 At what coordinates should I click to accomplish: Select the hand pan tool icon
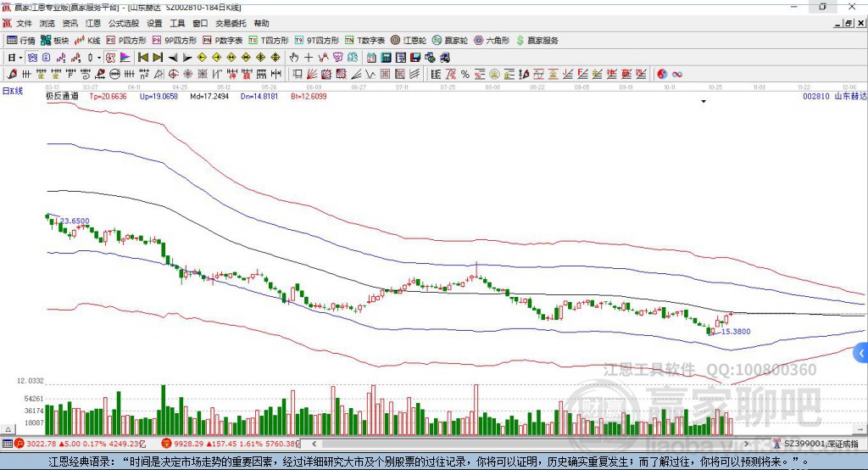pos(294,58)
